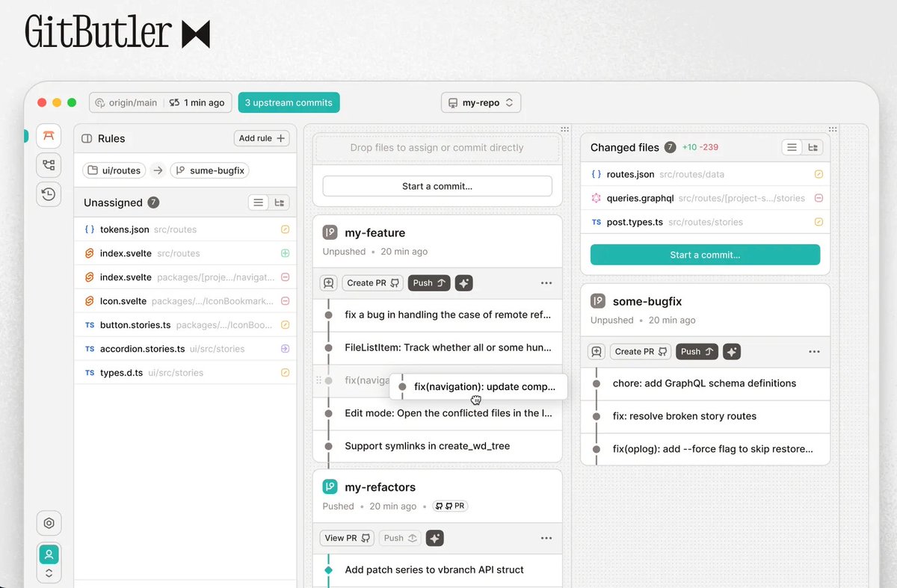Click the my-refactors branch icon
Viewport: 897px width, 588px height.
330,487
